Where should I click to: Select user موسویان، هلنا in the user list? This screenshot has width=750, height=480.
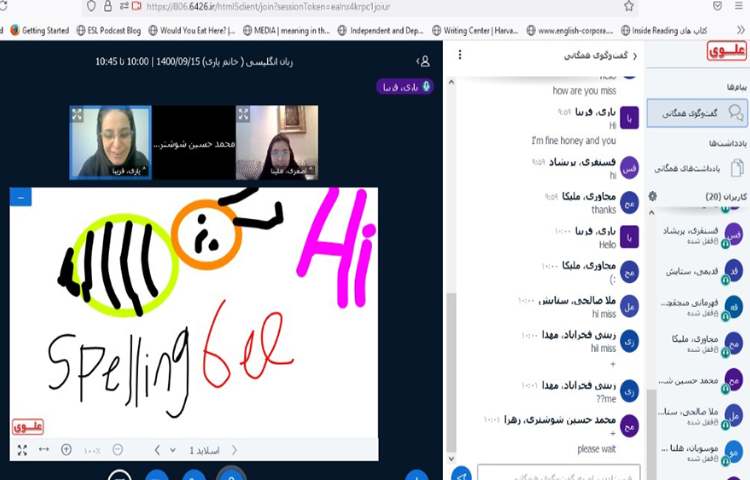700,452
